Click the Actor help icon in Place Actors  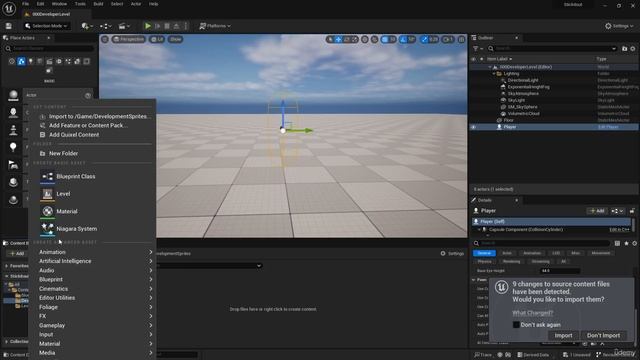tap(88, 95)
